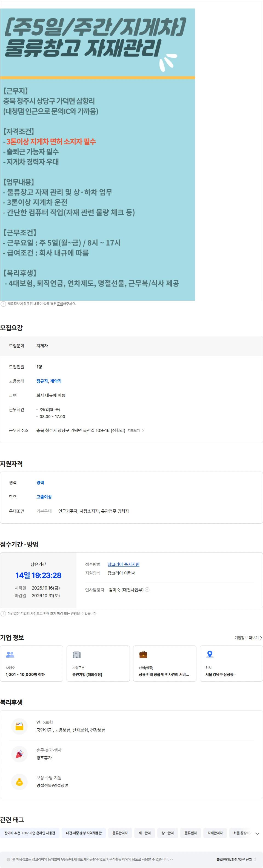Click the building icon on 기업구분 card
Viewport: 263px width, 868px height.
(x=77, y=654)
